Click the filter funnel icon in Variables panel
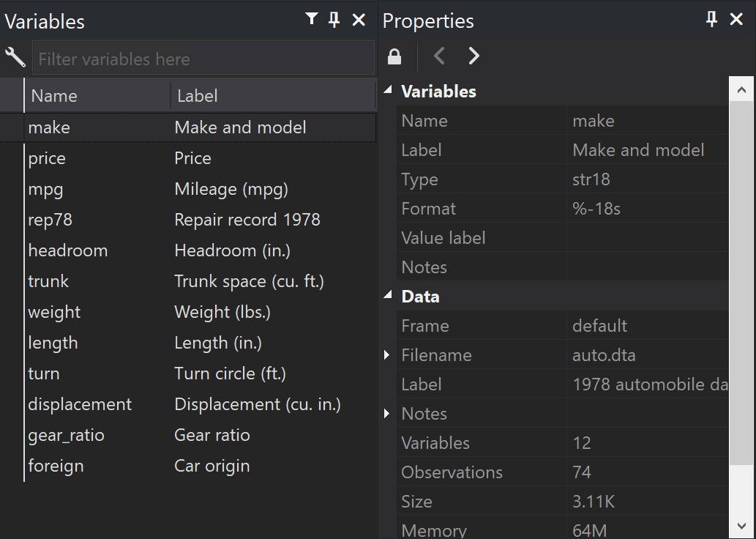Image resolution: width=756 pixels, height=539 pixels. coord(312,20)
